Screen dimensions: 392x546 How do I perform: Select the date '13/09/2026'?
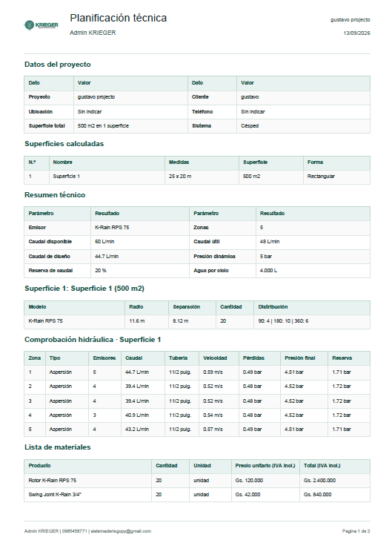(x=357, y=33)
